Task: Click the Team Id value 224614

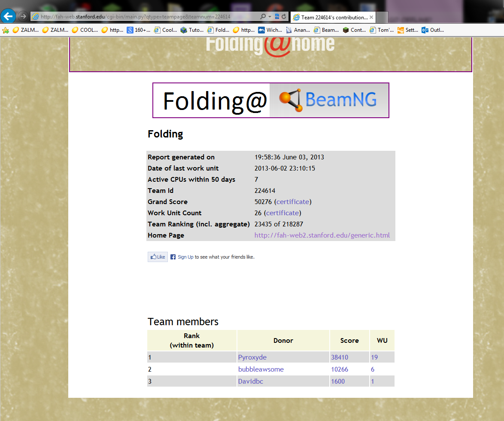Action: [x=265, y=190]
